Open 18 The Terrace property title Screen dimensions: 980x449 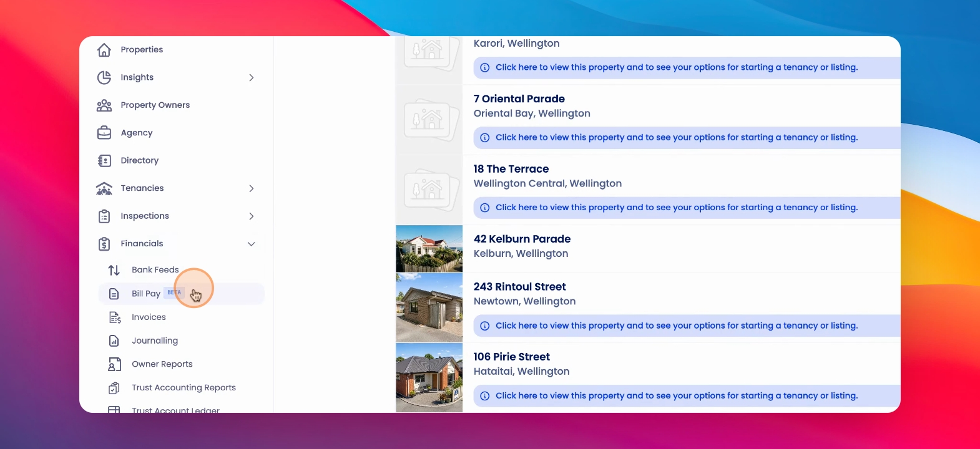pyautogui.click(x=511, y=169)
